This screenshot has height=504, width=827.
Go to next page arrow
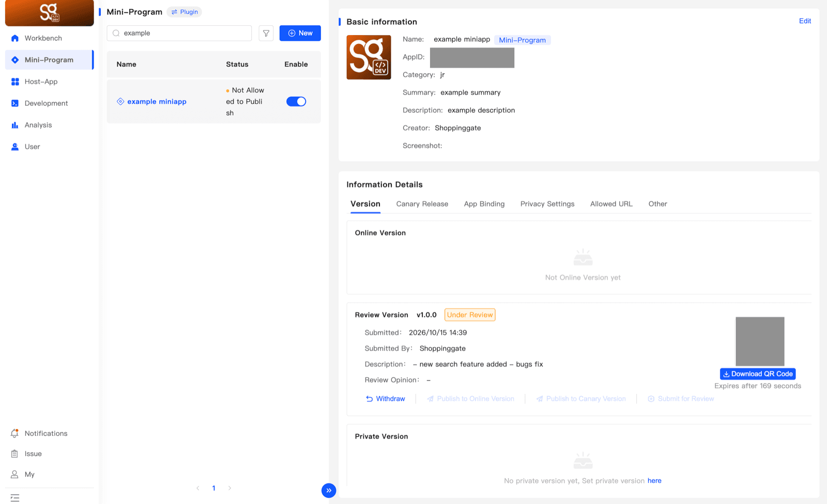coord(229,488)
